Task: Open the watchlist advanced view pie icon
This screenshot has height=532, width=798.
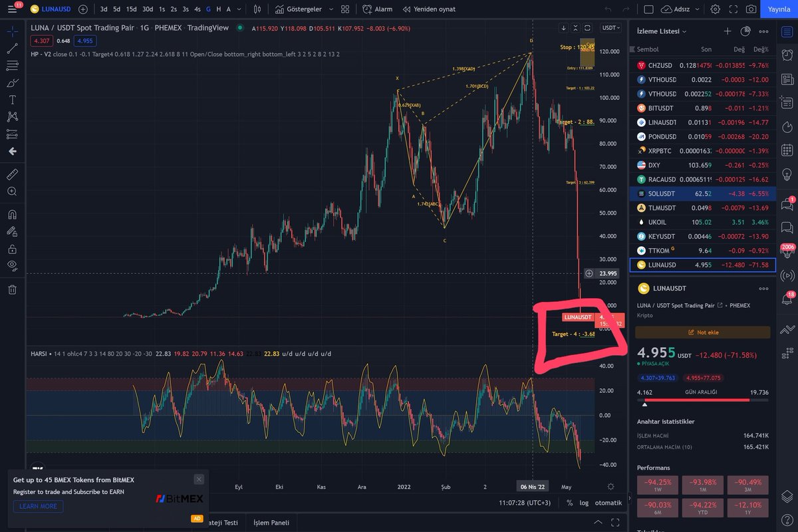Action: [x=745, y=31]
